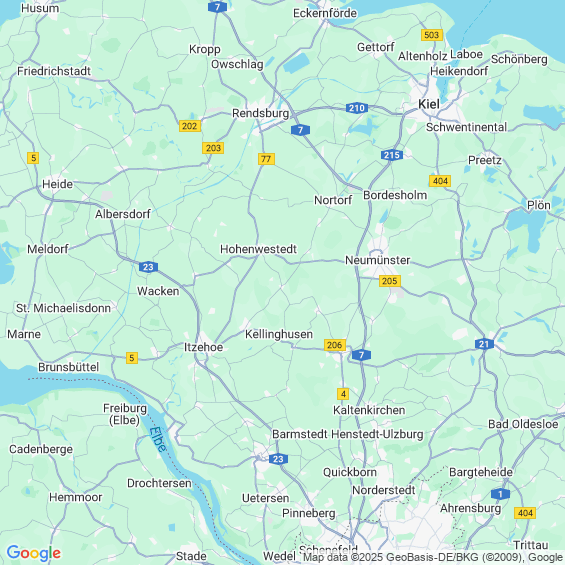Click the yellow 206 road shield
This screenshot has width=565, height=565.
[x=335, y=345]
